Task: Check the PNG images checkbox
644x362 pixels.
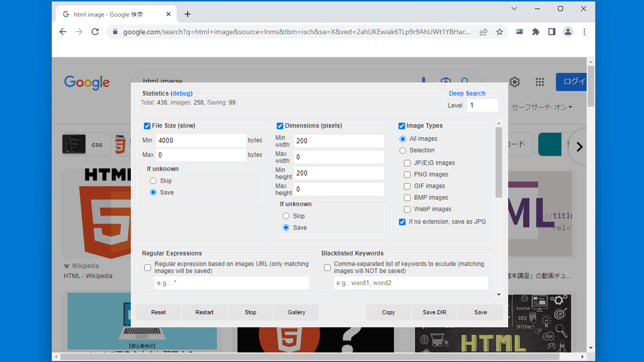Action: coord(407,174)
